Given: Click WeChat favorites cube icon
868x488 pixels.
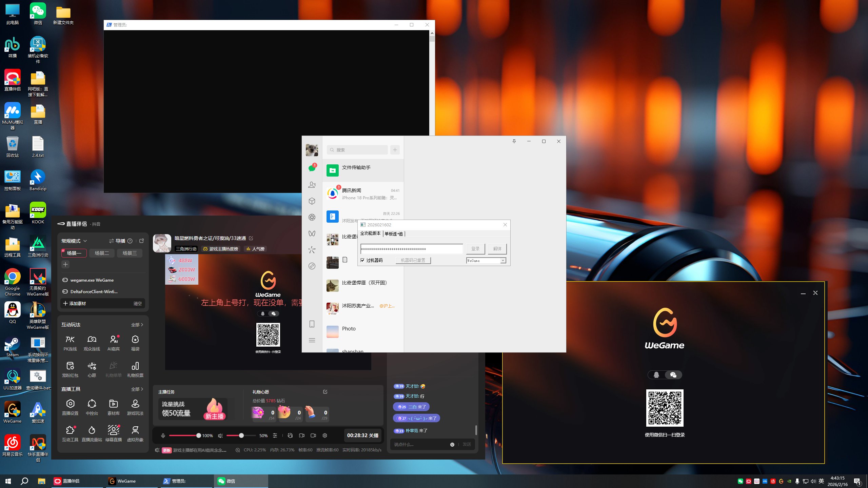Looking at the screenshot, I should [312, 201].
